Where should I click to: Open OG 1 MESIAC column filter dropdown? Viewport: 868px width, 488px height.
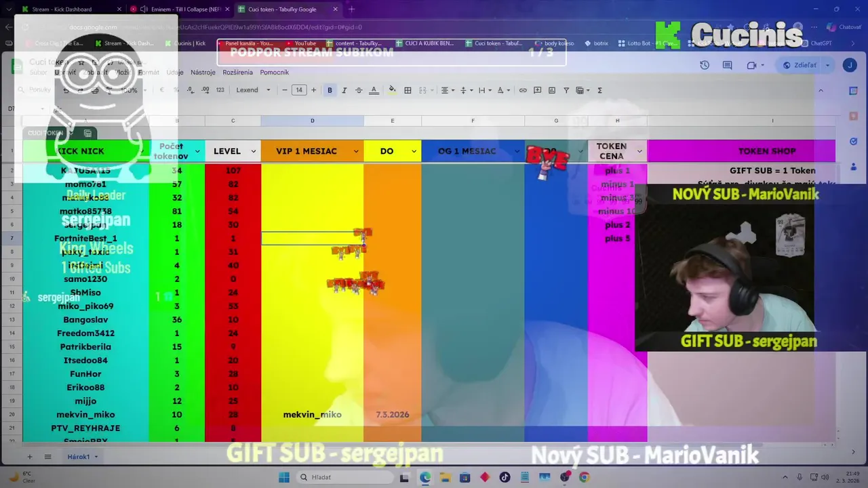tap(517, 151)
